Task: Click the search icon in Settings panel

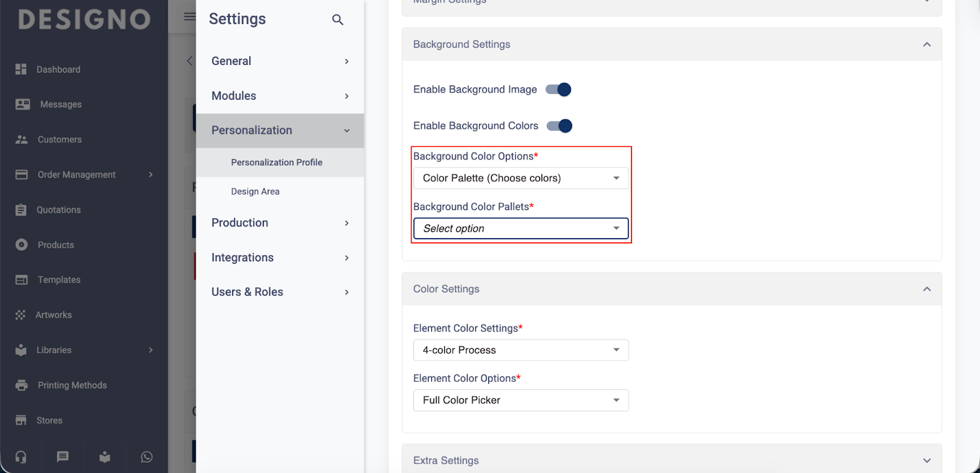Action: [337, 20]
